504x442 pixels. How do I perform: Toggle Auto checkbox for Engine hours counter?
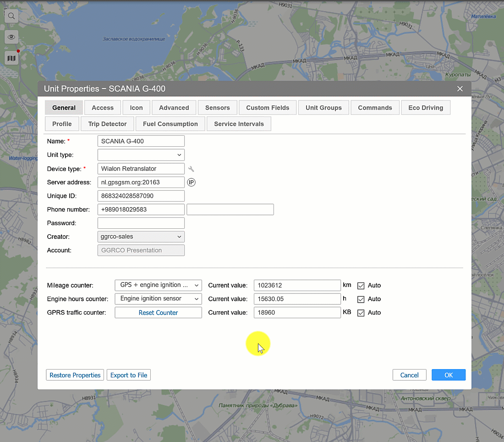361,299
